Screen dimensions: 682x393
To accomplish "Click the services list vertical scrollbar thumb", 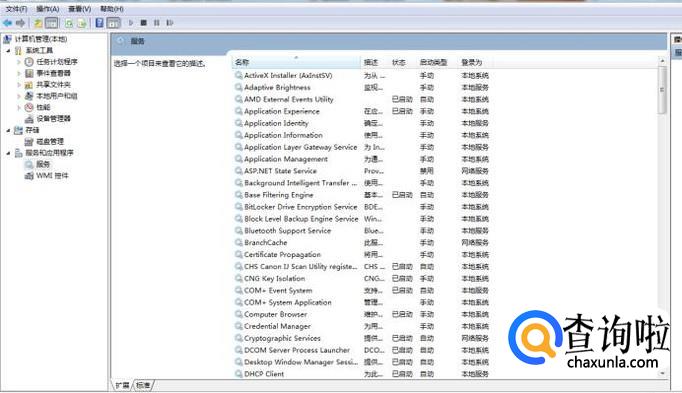I will (x=662, y=90).
